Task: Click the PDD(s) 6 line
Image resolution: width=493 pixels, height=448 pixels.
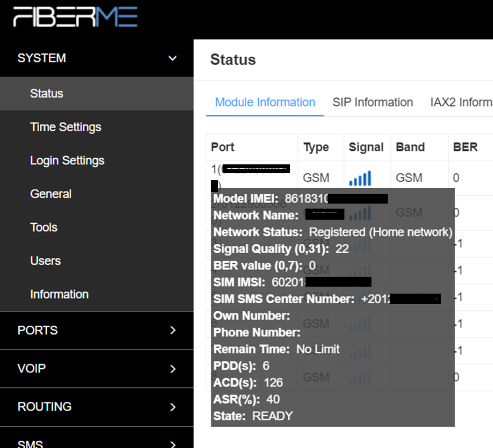Action: tap(242, 366)
